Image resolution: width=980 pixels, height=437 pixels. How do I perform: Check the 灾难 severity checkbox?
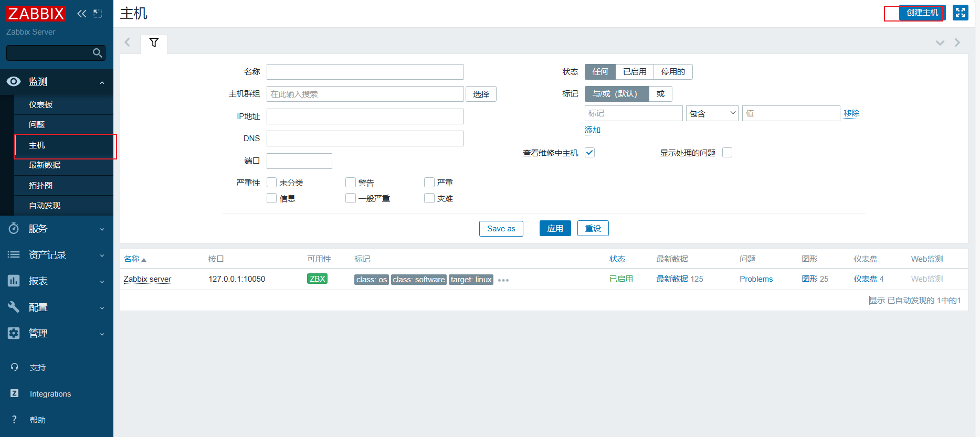429,198
